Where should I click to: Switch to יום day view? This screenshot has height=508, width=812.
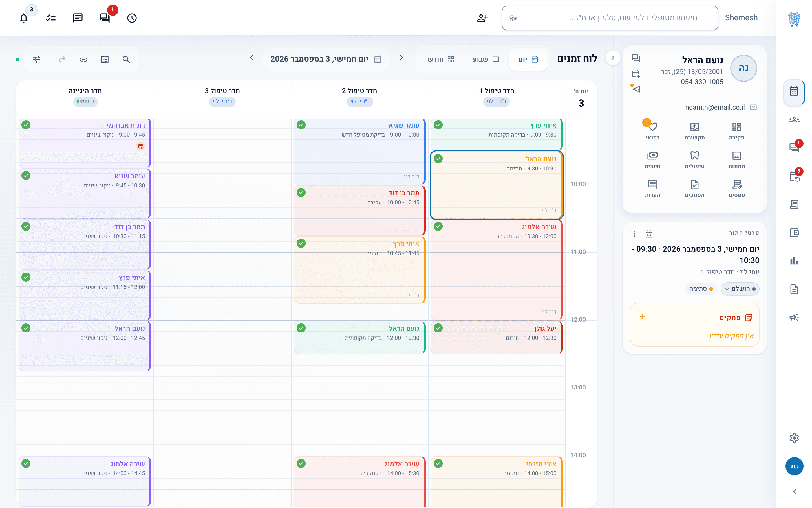[528, 60]
